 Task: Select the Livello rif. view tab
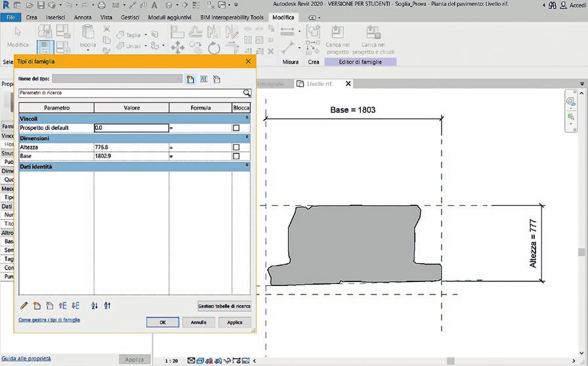pos(320,83)
